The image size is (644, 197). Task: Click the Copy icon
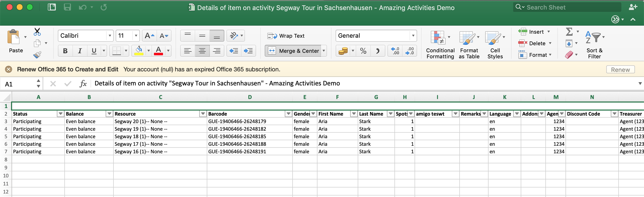tap(37, 43)
